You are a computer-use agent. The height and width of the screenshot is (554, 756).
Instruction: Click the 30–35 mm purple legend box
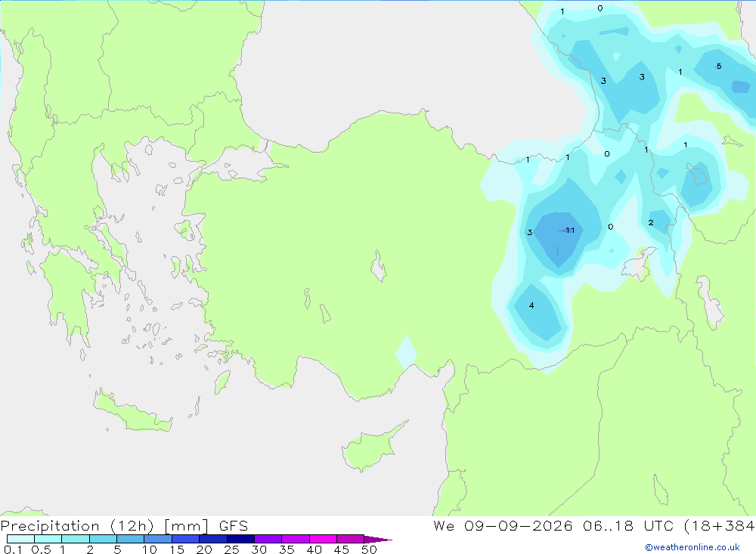268,539
